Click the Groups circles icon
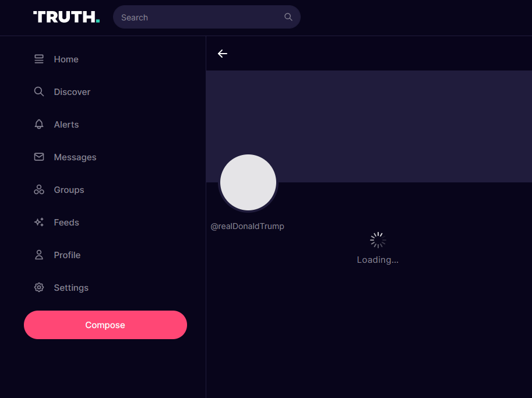The image size is (532, 398). pyautogui.click(x=39, y=189)
